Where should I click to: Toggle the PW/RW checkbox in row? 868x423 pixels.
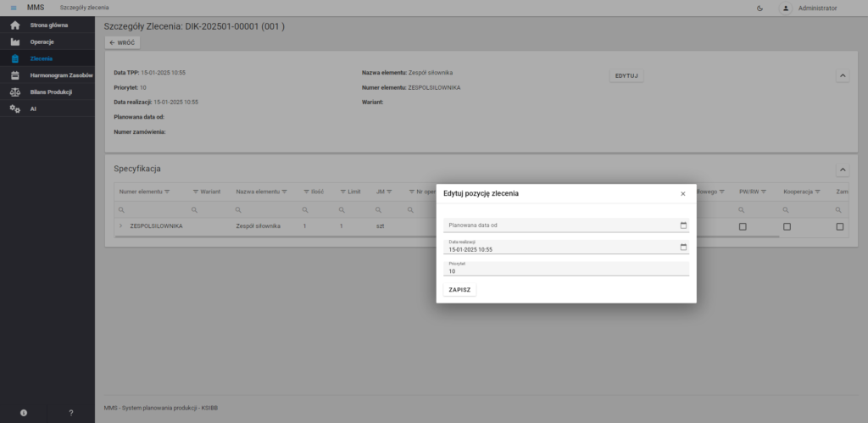(743, 226)
